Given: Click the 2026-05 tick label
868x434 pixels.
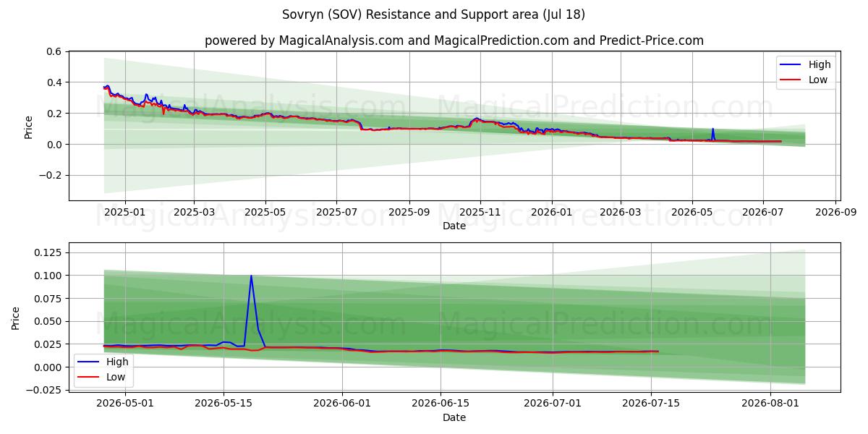Looking at the screenshot, I should (692, 212).
